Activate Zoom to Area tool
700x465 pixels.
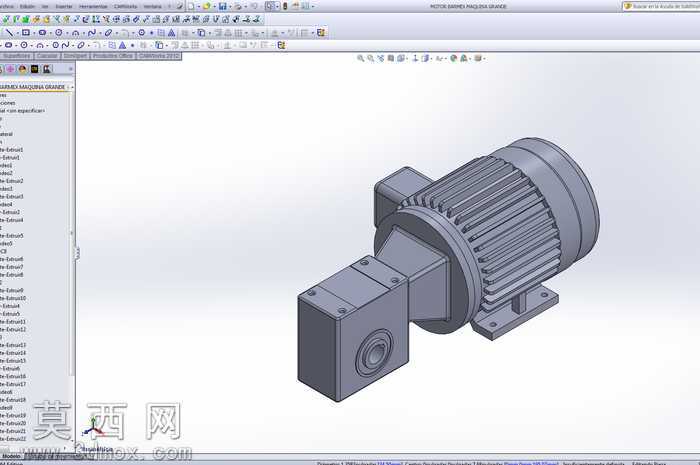point(371,58)
